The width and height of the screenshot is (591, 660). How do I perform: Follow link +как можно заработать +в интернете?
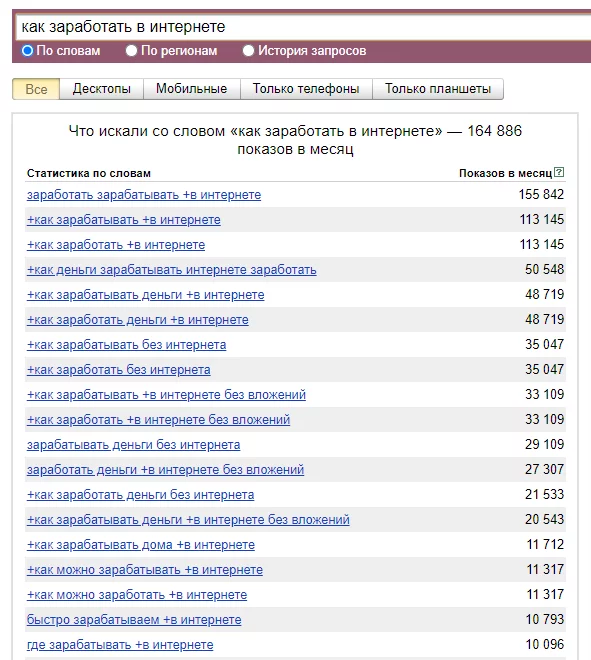pos(137,595)
